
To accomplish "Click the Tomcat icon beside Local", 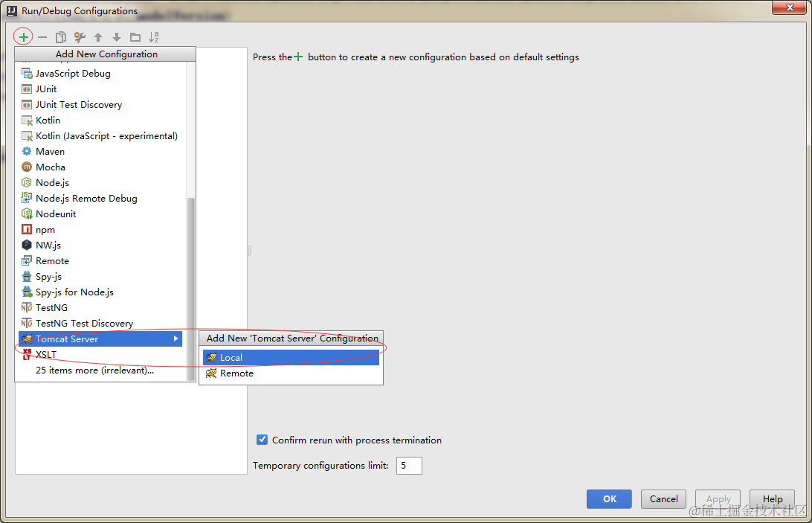I will [211, 358].
